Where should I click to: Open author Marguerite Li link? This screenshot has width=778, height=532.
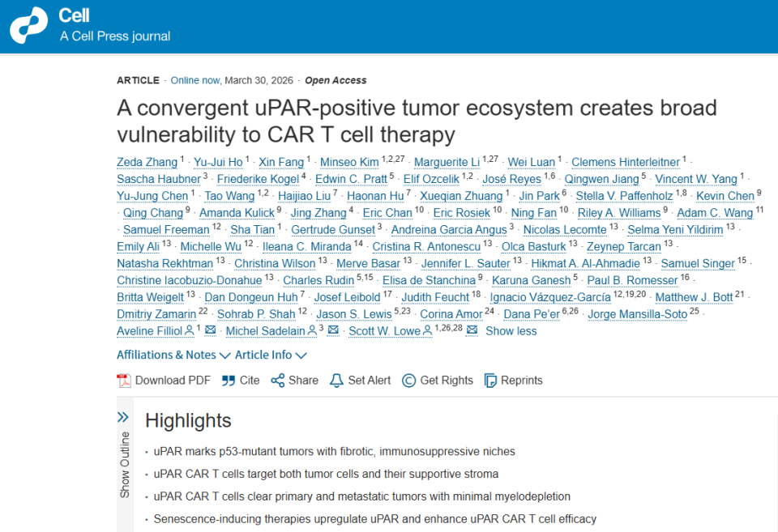(447, 162)
